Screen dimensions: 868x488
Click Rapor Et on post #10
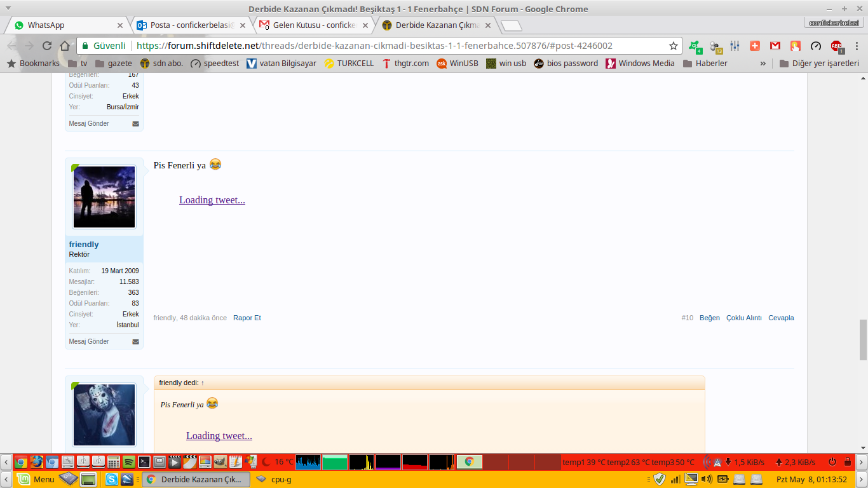[247, 318]
